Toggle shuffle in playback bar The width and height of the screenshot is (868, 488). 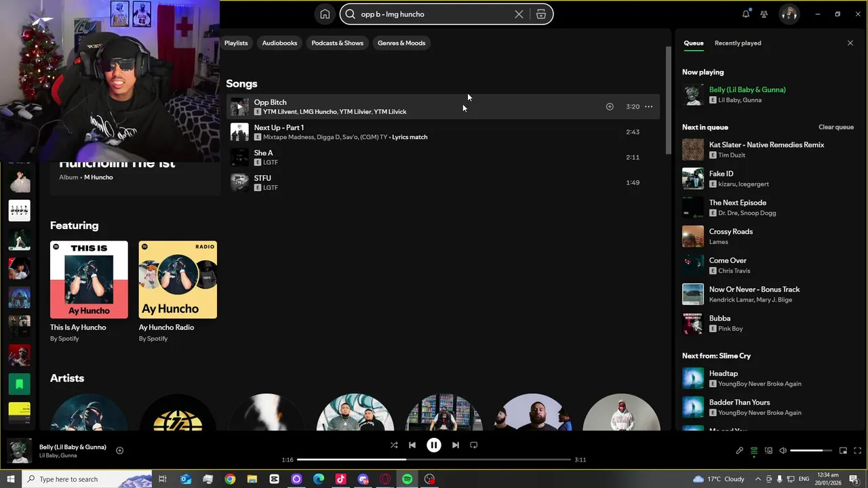pos(394,445)
